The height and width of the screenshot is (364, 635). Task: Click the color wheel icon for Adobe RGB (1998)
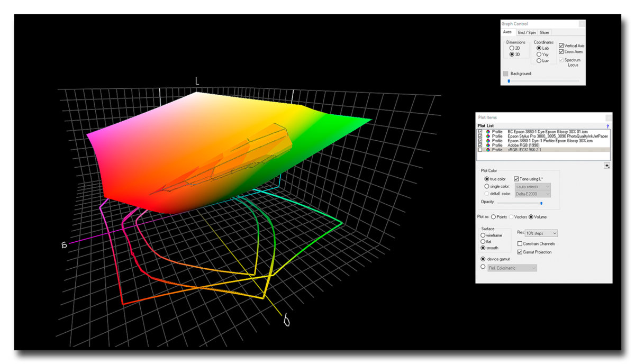coord(487,145)
